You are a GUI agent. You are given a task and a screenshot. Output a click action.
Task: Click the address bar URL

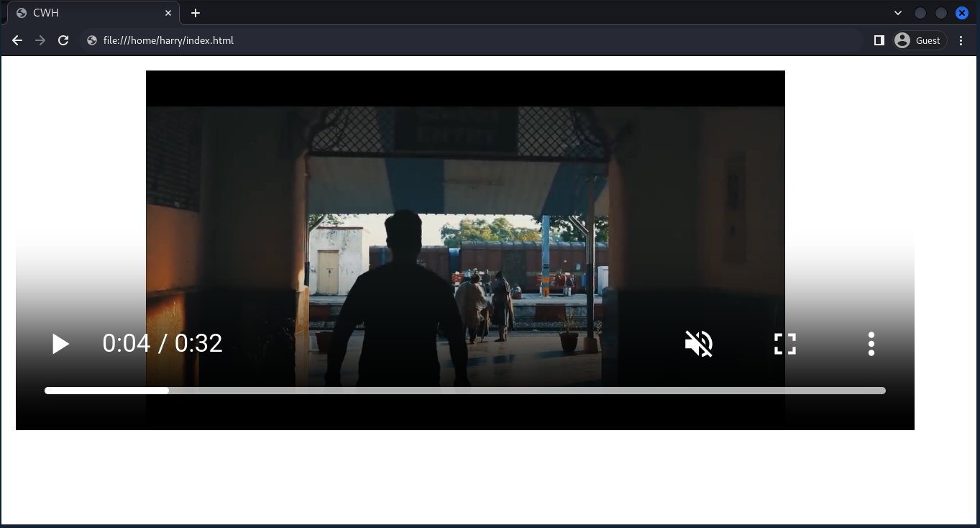168,40
